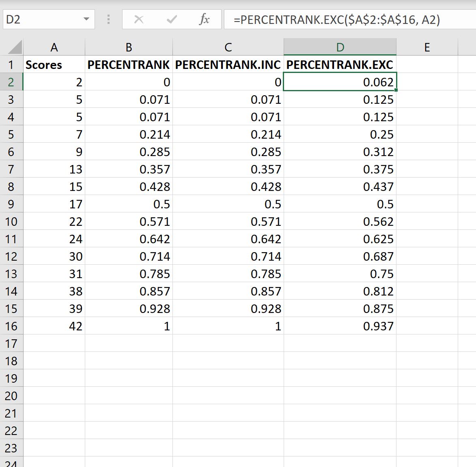Click the Cancel X icon in formula bar
The image size is (476, 467).
click(x=139, y=19)
